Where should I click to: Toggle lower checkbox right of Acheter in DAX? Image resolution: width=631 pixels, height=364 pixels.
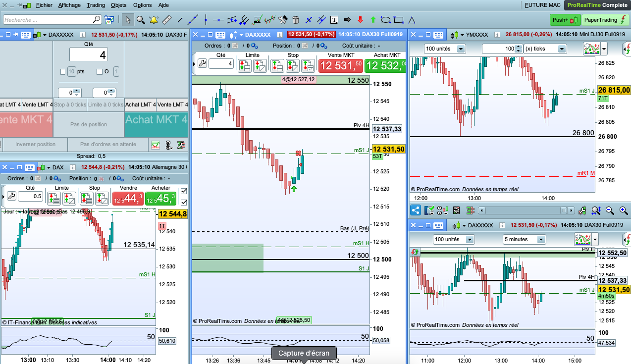coord(184,202)
